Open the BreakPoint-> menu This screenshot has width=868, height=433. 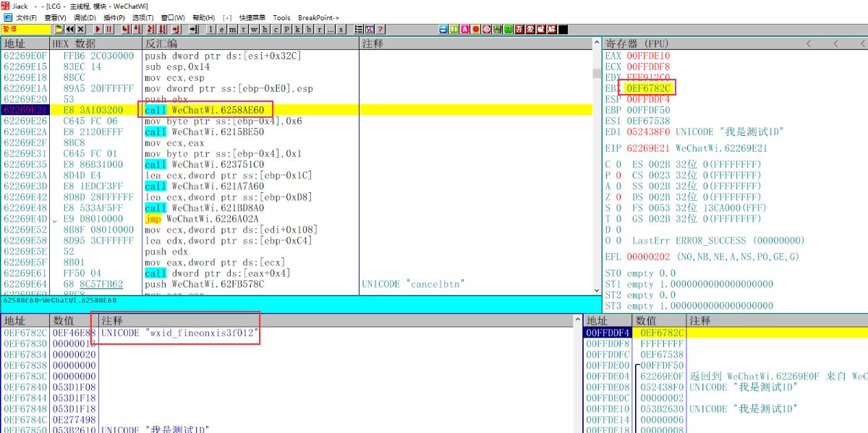pos(318,17)
